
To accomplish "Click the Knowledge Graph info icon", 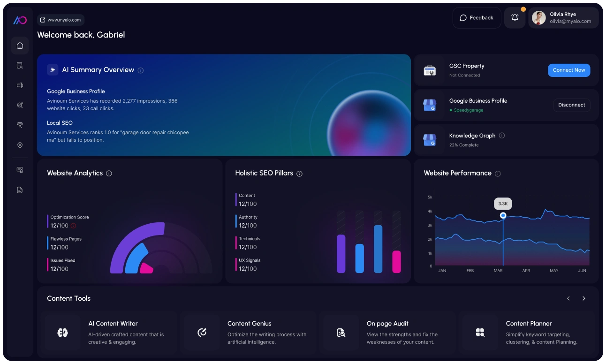I will tap(502, 136).
